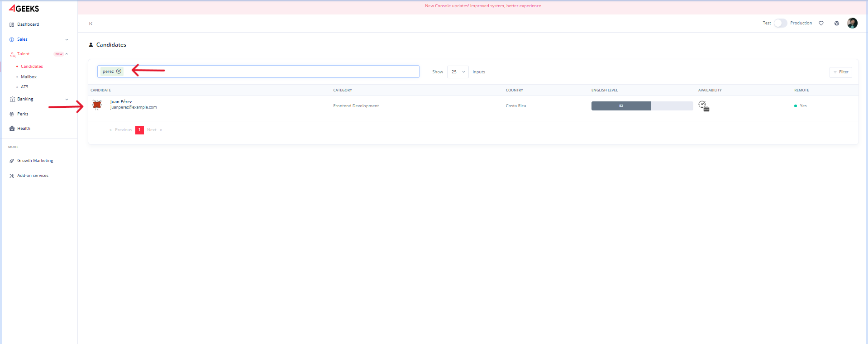The height and width of the screenshot is (344, 868).
Task: Open the support lifebuoy icon
Action: [836, 24]
